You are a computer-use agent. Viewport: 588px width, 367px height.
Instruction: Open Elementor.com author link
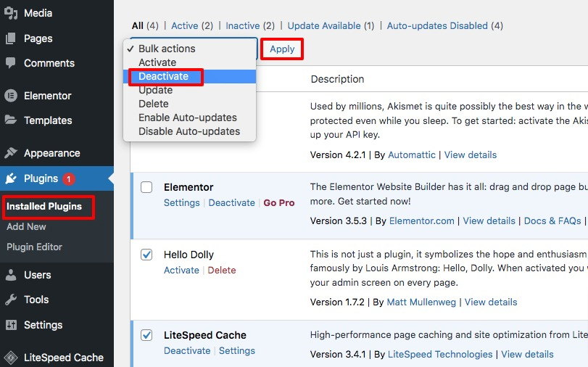[x=421, y=220]
